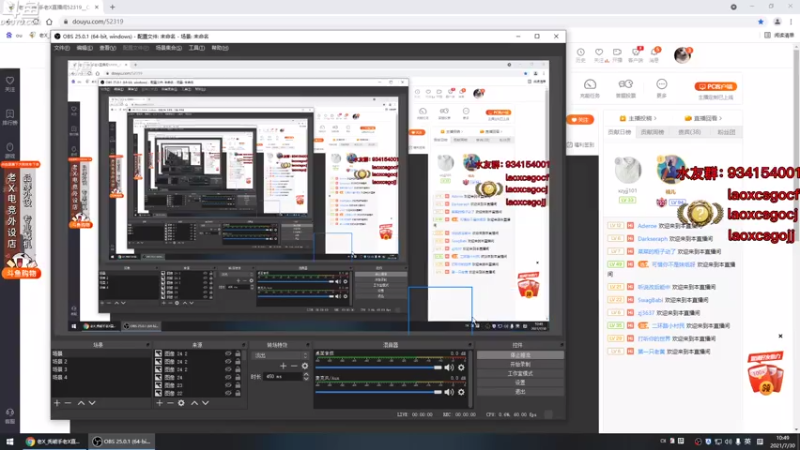The image size is (800, 450).
Task: Open the scene transition type dropdown
Action: pos(280,355)
